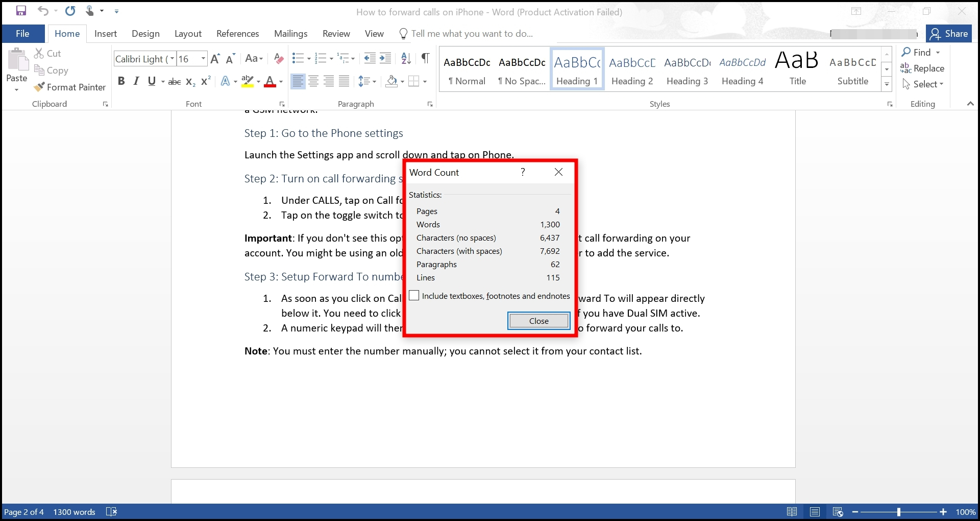The width and height of the screenshot is (980, 521).
Task: Center-align the paragraph
Action: click(313, 81)
